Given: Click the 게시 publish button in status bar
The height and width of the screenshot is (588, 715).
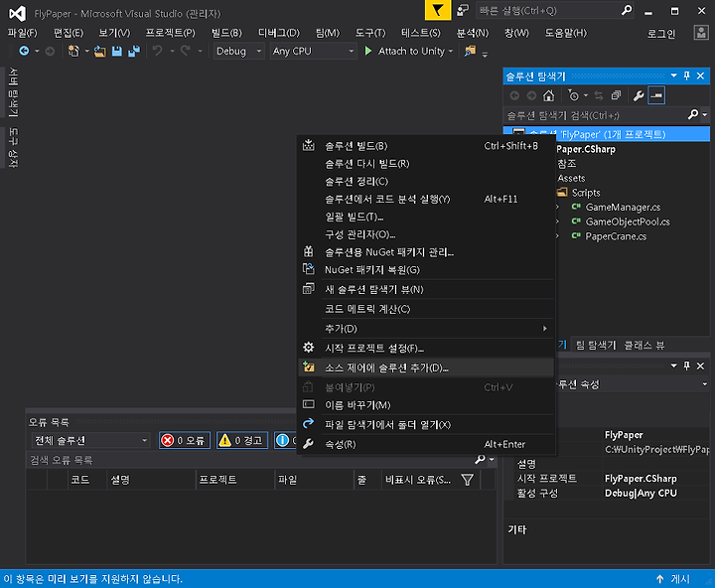Looking at the screenshot, I should 674,579.
